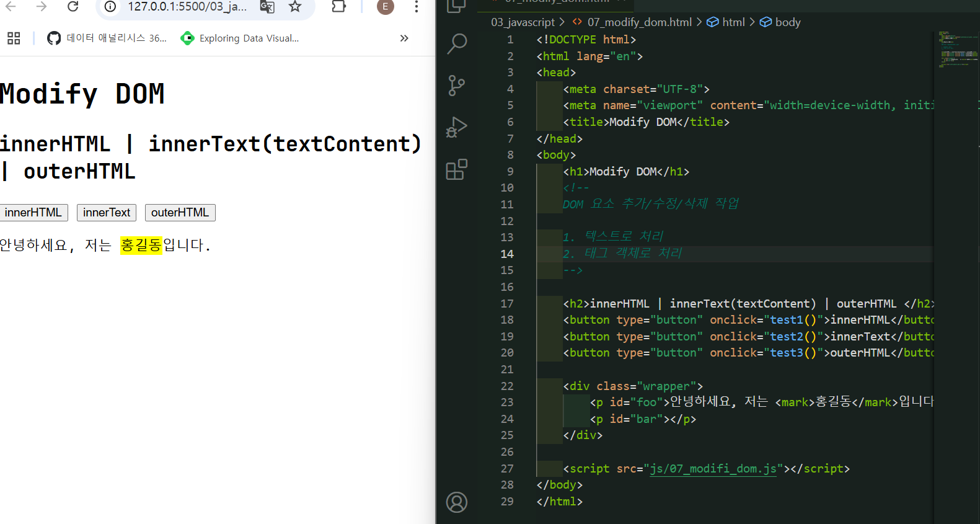Click the highlighted 홍길동 text on page
The image size is (980, 524).
click(x=141, y=246)
